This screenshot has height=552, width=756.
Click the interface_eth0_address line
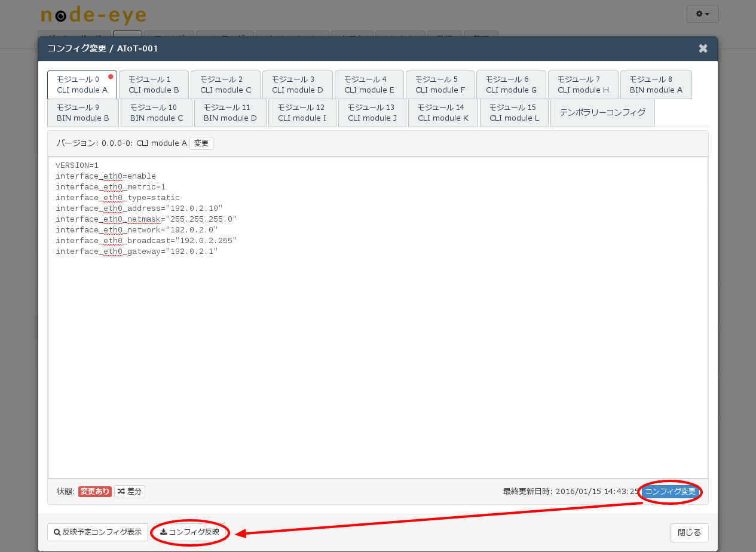click(x=139, y=208)
